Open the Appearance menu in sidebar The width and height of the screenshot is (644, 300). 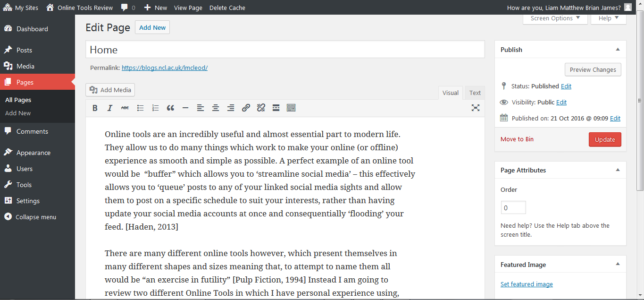[33, 153]
